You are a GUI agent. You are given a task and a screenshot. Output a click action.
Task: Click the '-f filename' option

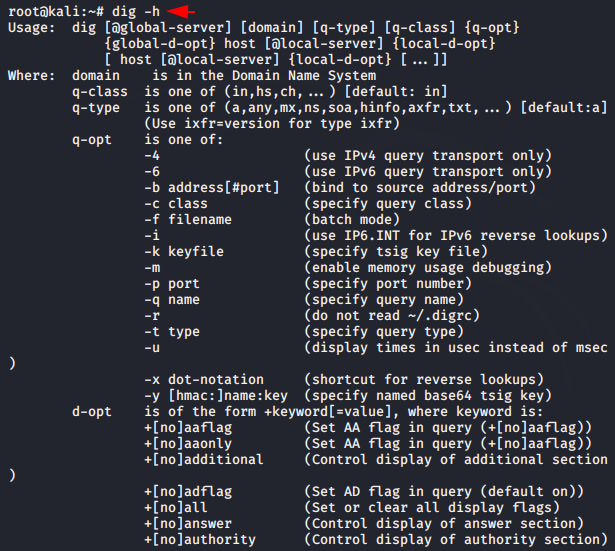click(x=188, y=220)
